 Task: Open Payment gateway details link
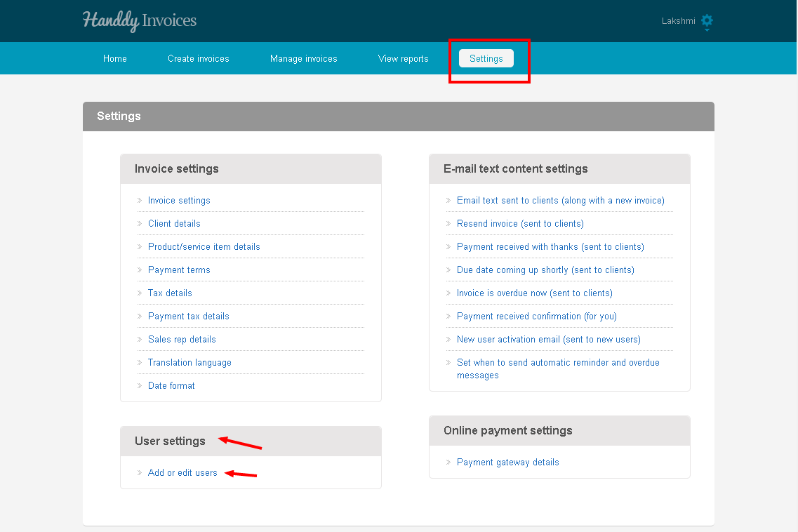[x=508, y=463]
